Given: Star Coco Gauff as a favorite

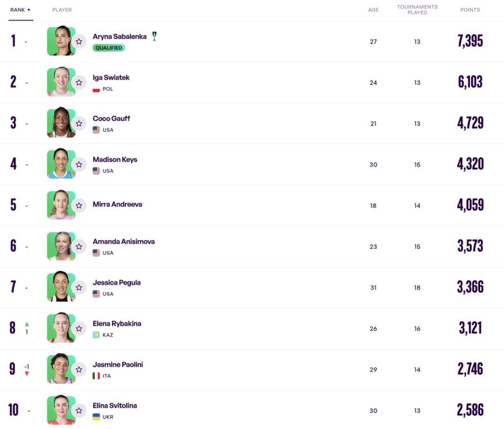Looking at the screenshot, I should 79,123.
